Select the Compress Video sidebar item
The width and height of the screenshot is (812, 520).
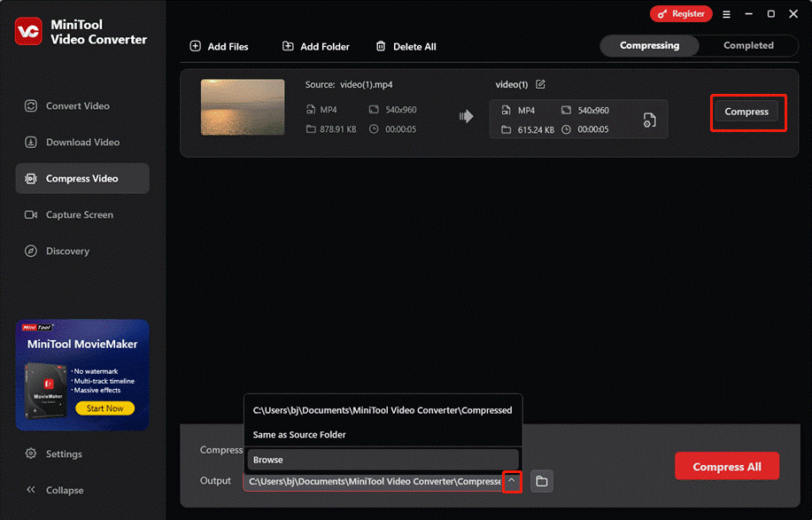pyautogui.click(x=81, y=178)
